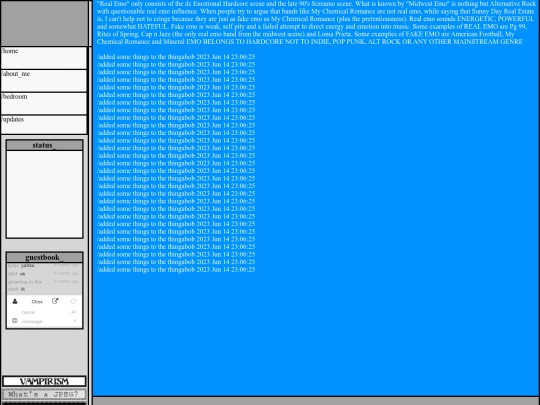Screen dimensions: 540x405
Task: Open the Cbox pop-out window icon
Action: (x=55, y=301)
